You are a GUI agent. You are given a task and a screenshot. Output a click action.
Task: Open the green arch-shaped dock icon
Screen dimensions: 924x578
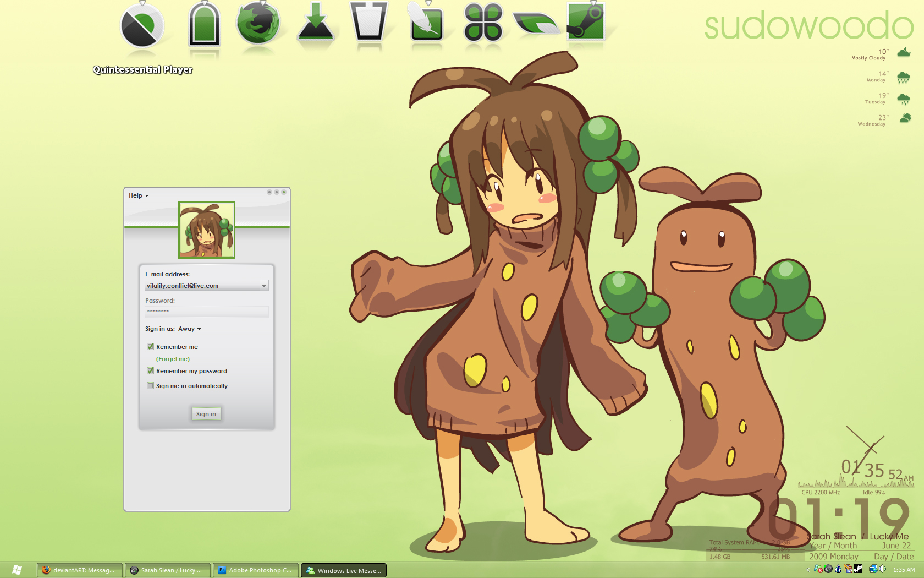point(204,25)
